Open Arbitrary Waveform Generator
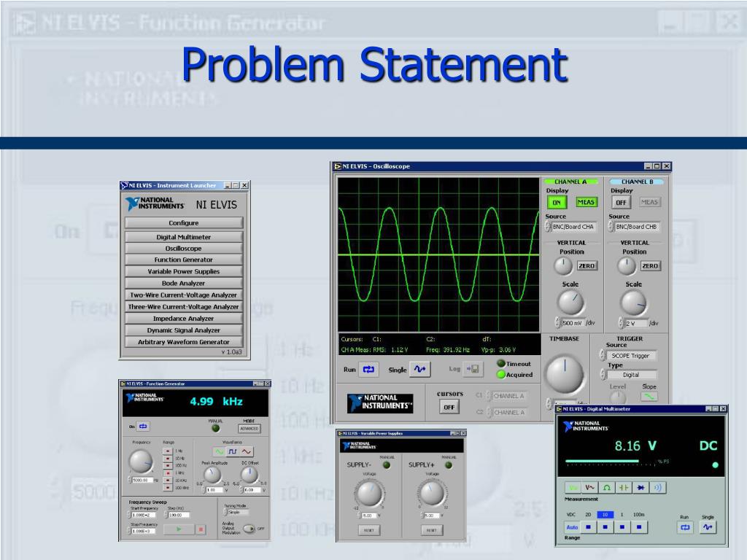Image resolution: width=747 pixels, height=560 pixels. tap(183, 342)
